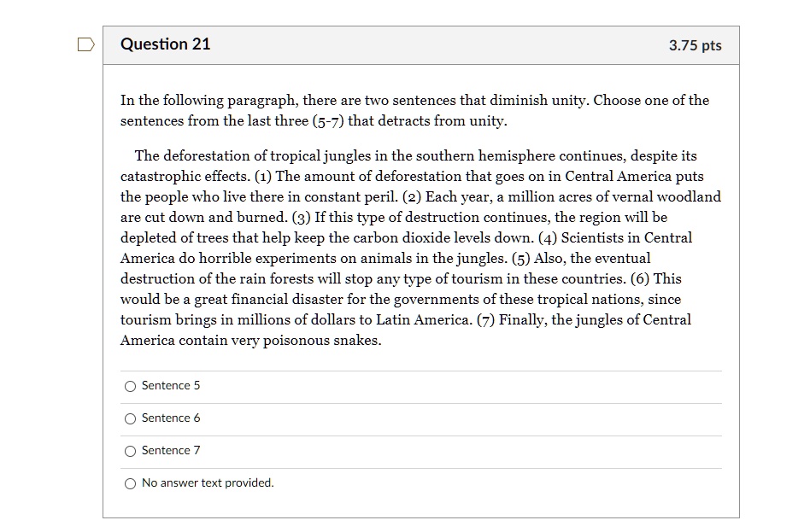Click the Question 21 title text
The width and height of the screenshot is (810, 532).
(x=165, y=44)
